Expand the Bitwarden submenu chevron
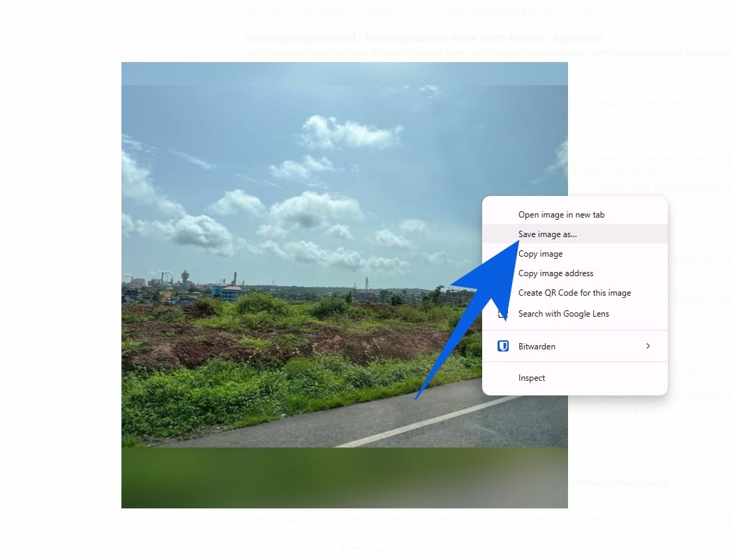Image resolution: width=732 pixels, height=560 pixels. 648,346
